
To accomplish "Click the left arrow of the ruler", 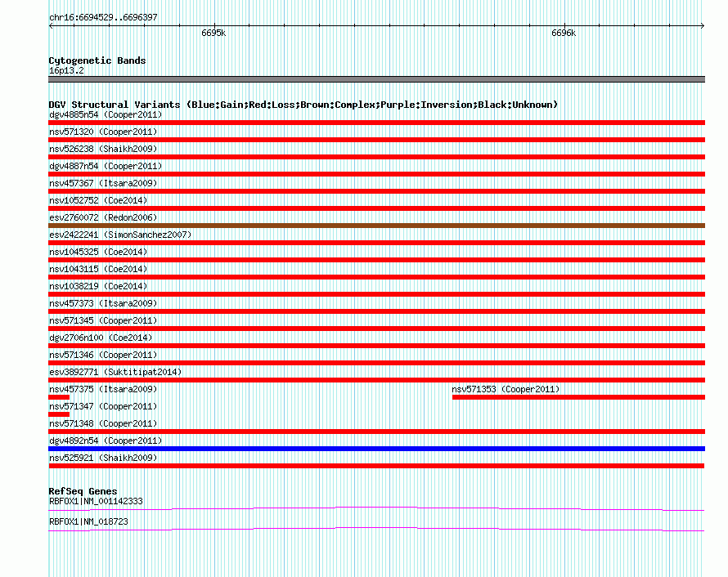I will [51, 26].
